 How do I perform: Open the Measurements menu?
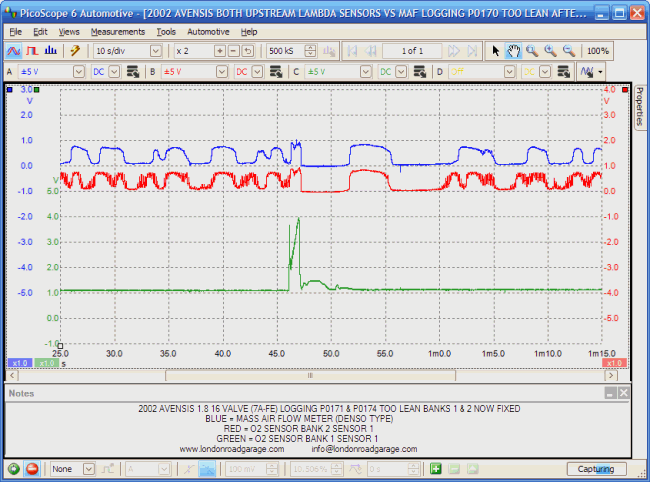click(117, 31)
